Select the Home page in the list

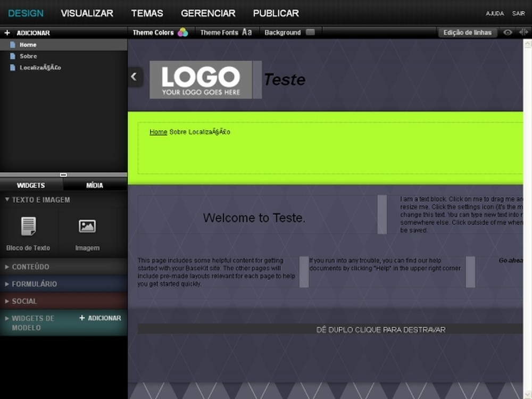coord(63,45)
